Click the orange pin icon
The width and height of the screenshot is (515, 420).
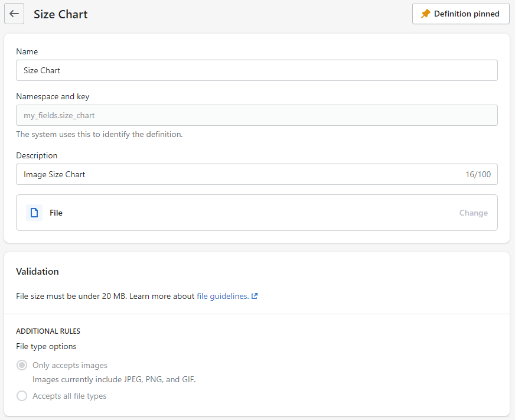coord(426,14)
